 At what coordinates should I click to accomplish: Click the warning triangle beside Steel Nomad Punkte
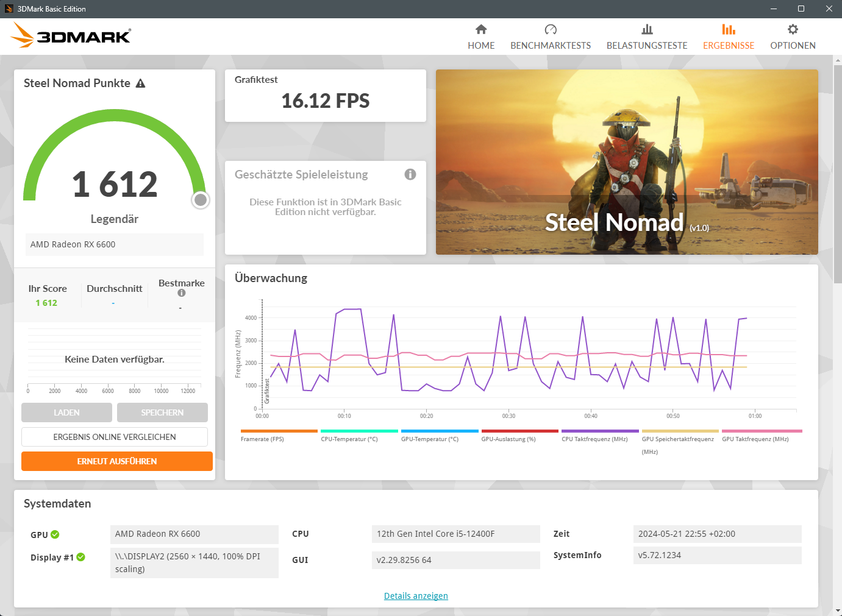(x=140, y=83)
